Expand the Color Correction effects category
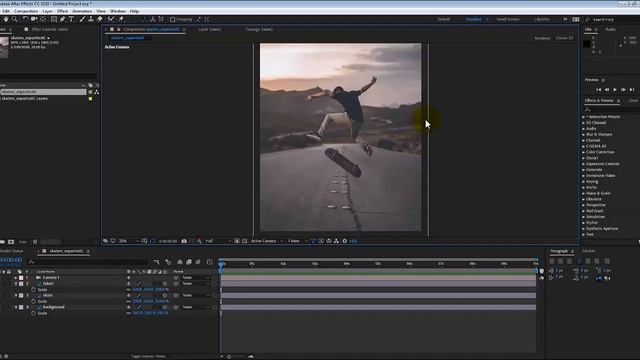 tap(584, 152)
